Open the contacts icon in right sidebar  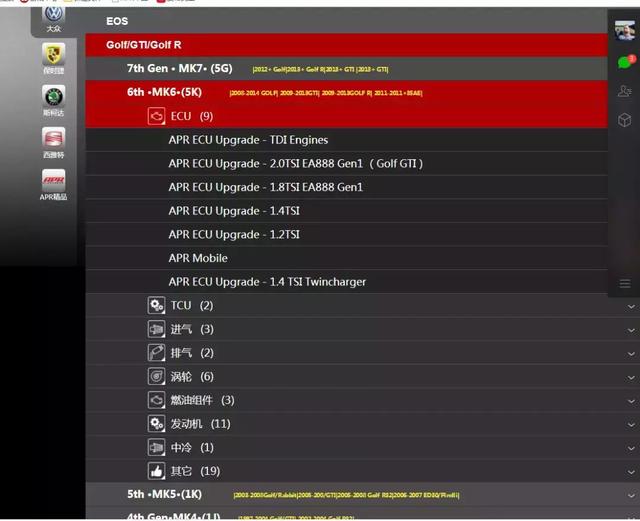pyautogui.click(x=625, y=91)
